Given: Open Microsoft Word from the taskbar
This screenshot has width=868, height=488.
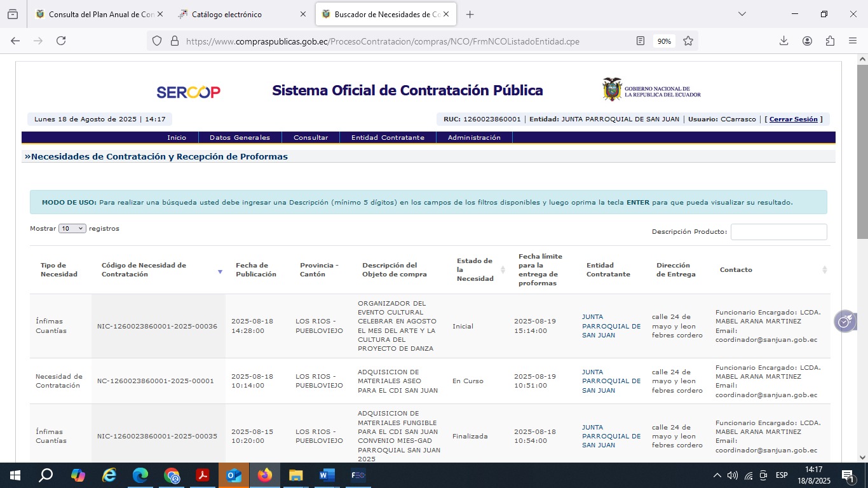Looking at the screenshot, I should [x=327, y=475].
